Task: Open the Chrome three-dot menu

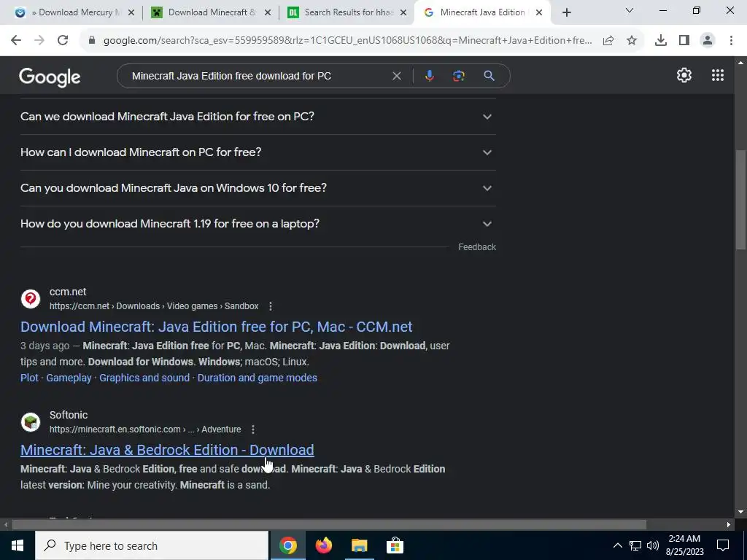Action: pyautogui.click(x=731, y=41)
